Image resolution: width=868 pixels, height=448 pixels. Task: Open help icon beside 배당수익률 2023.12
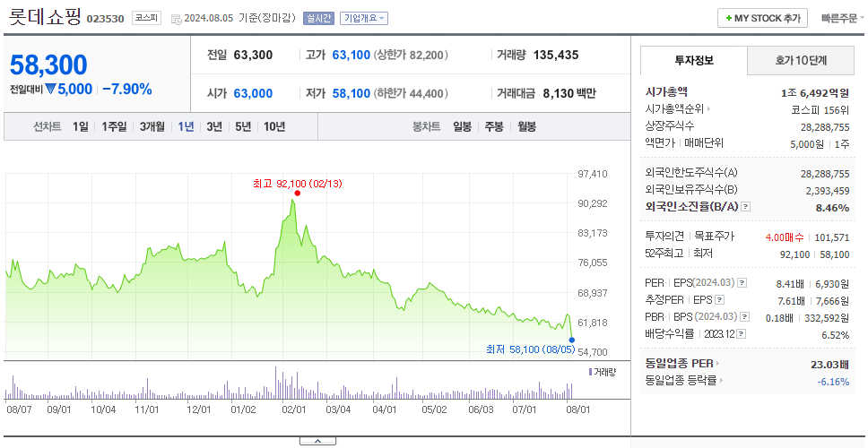point(742,334)
